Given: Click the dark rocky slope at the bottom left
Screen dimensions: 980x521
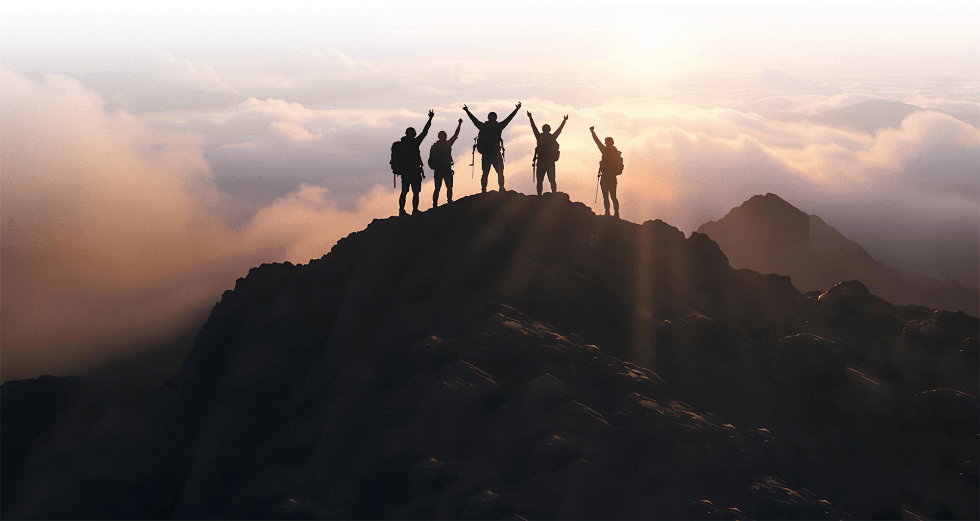Looking at the screenshot, I should pyautogui.click(x=102, y=449).
